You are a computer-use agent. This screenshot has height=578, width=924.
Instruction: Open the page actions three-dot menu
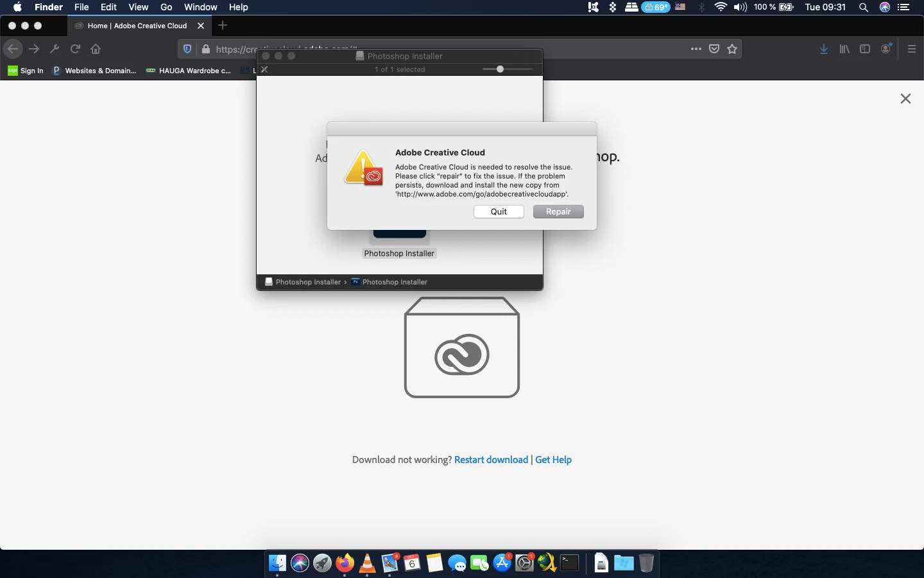[696, 49]
